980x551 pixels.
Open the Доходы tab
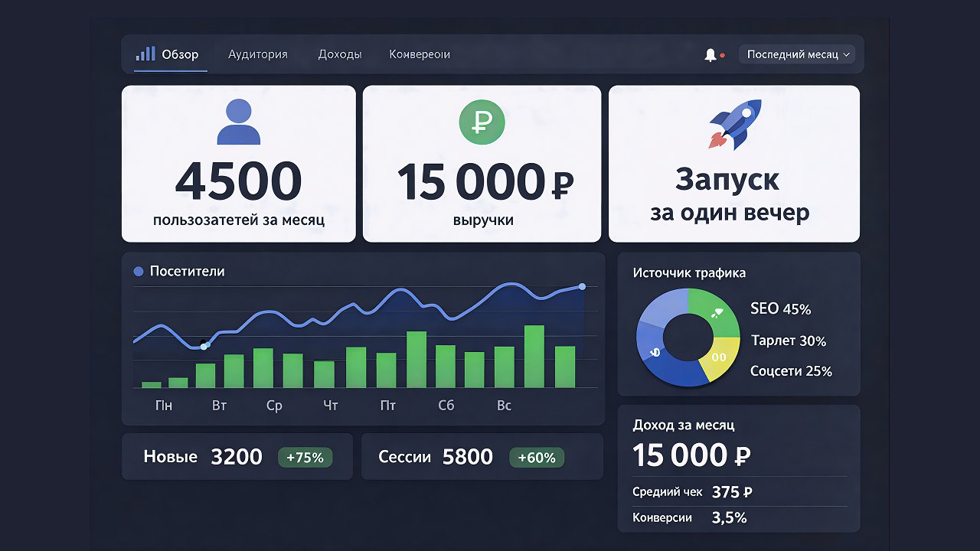click(x=340, y=54)
